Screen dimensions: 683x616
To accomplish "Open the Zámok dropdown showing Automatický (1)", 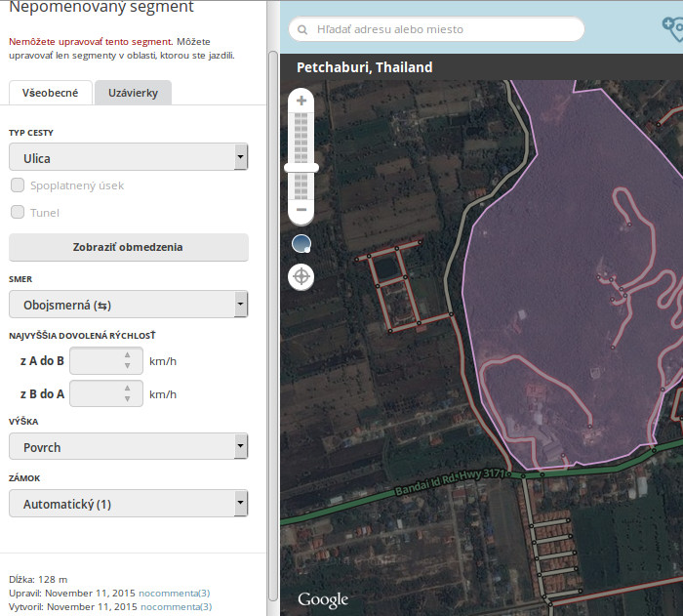I will coord(129,503).
